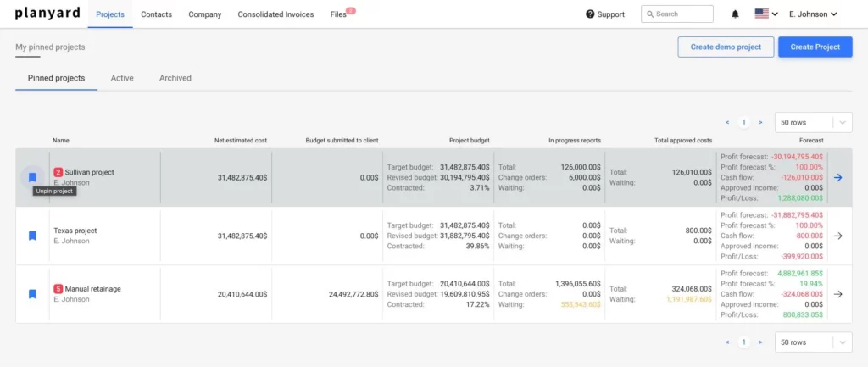
Task: Click the Support link
Action: 610,14
